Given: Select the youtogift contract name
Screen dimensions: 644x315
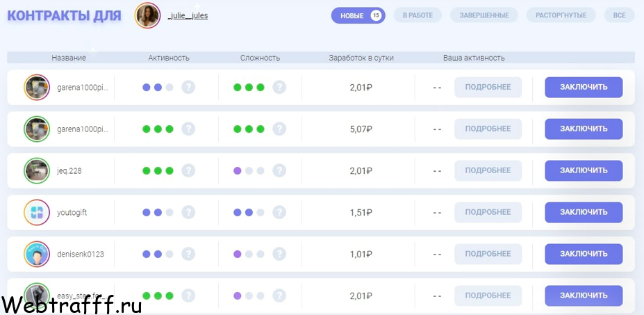Looking at the screenshot, I should pos(72,213).
